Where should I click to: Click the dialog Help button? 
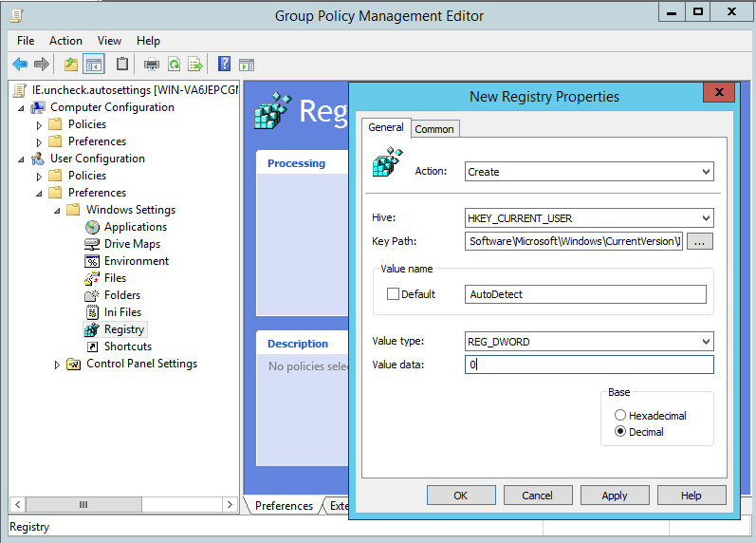coord(691,496)
